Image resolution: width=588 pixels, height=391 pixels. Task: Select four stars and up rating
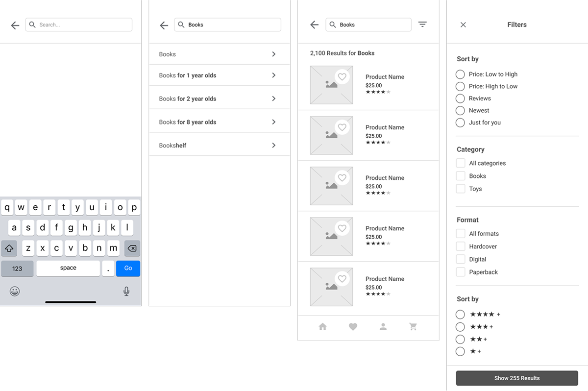[x=460, y=315]
